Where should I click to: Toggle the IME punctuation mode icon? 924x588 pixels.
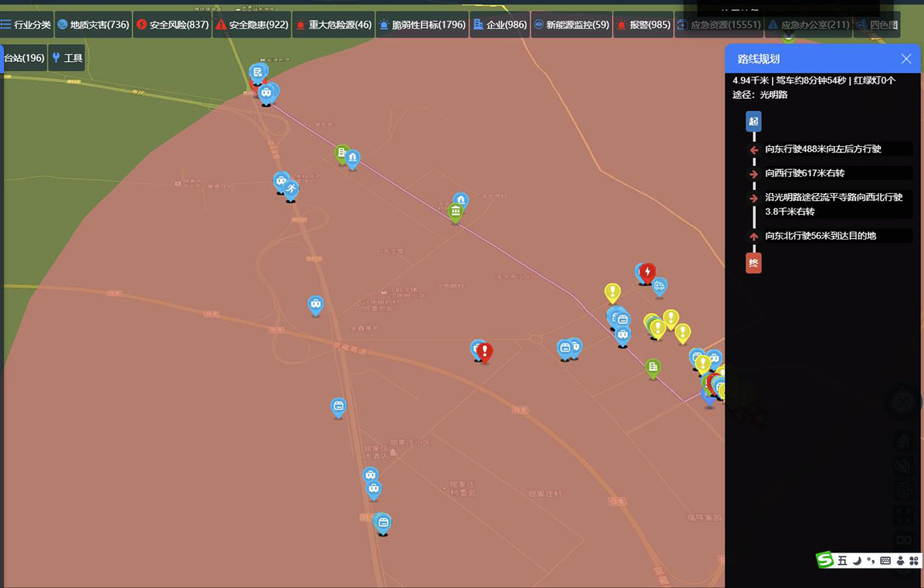871,560
